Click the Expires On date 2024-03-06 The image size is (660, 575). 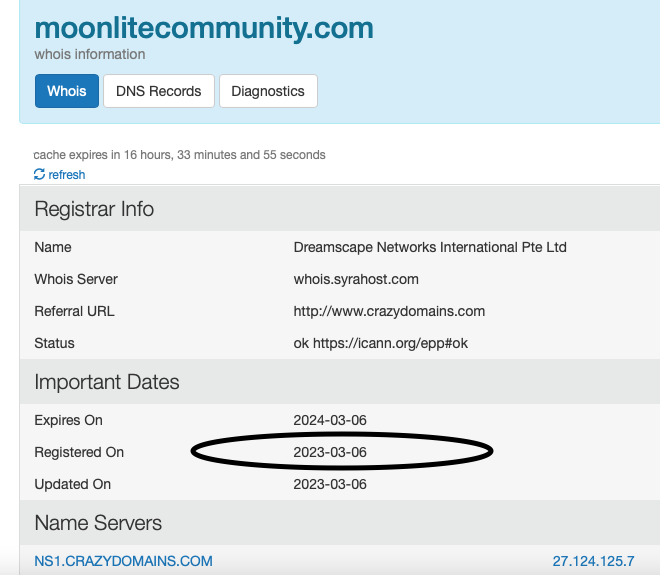(x=330, y=420)
